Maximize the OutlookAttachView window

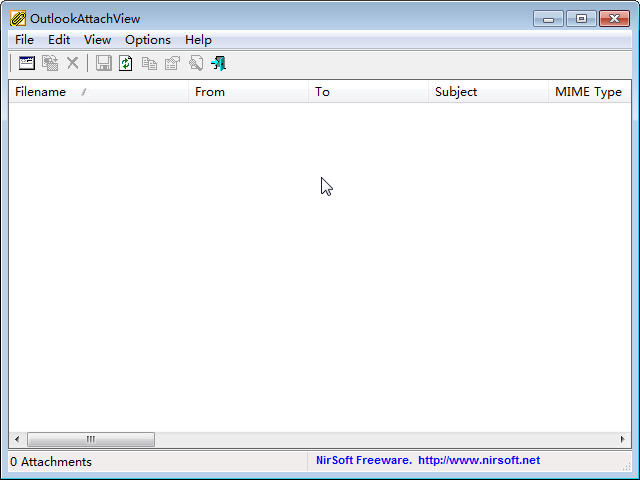581,19
